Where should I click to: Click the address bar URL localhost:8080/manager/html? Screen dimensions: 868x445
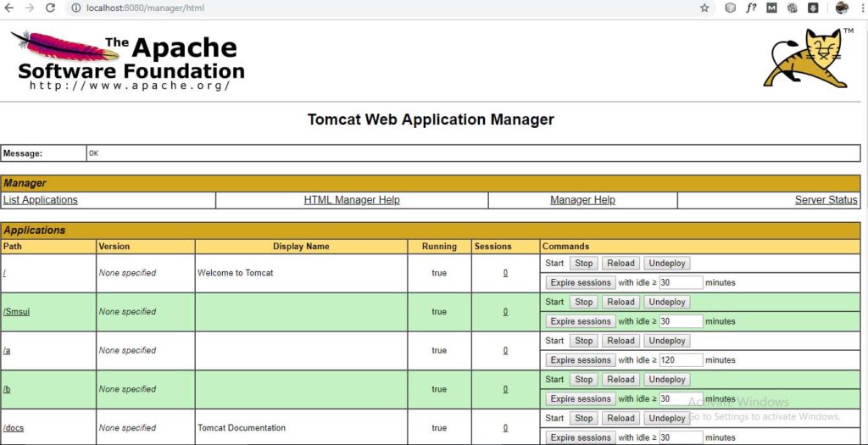(x=145, y=8)
